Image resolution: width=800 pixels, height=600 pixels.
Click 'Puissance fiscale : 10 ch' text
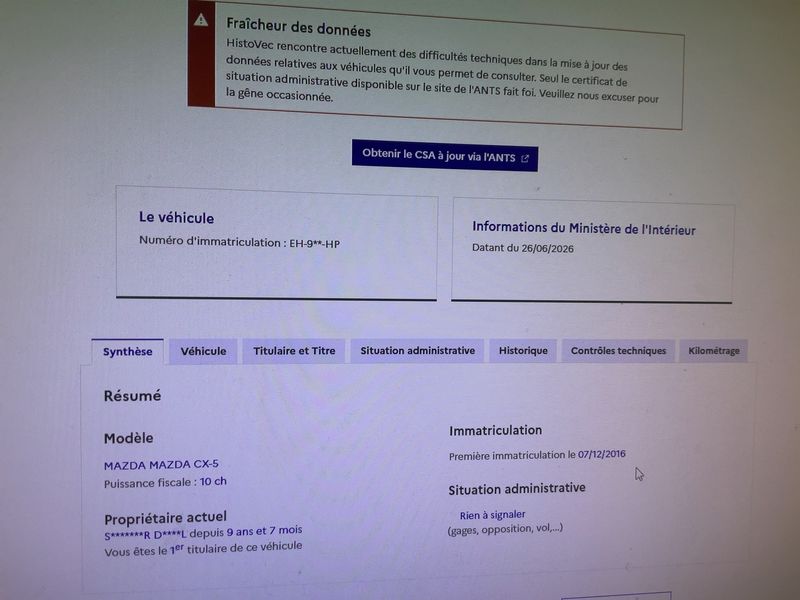(x=165, y=482)
